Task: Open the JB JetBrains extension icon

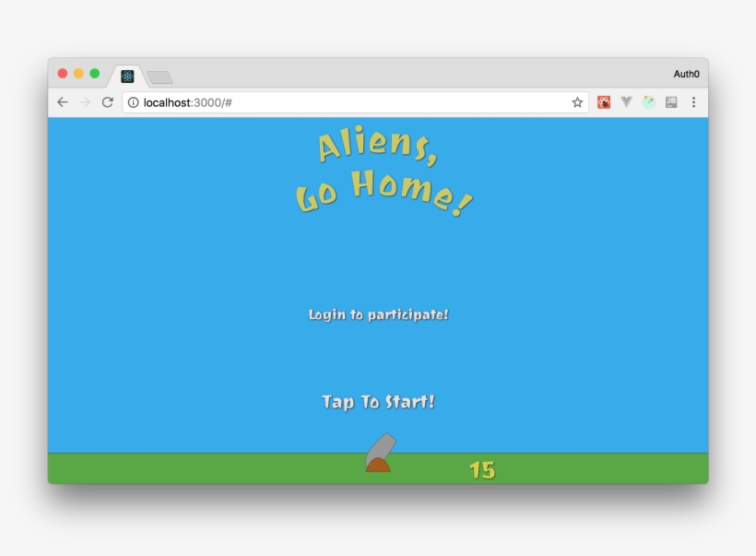Action: 671,102
